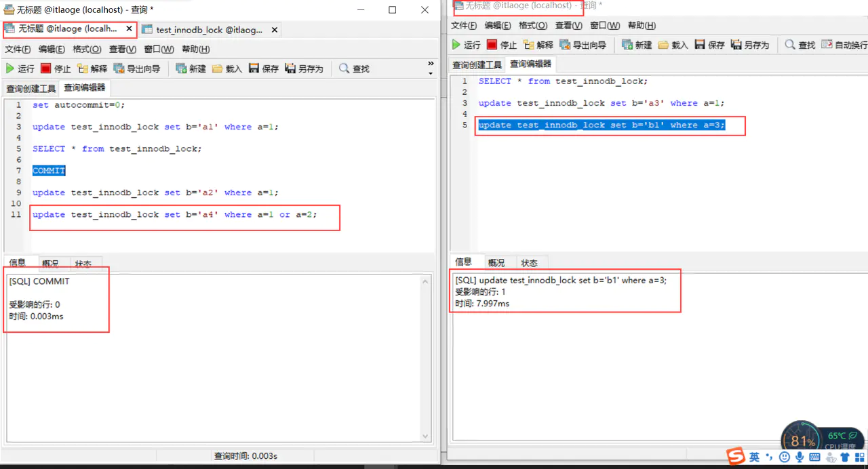
Task: Open Explain (解释) in the left window
Action: [92, 68]
